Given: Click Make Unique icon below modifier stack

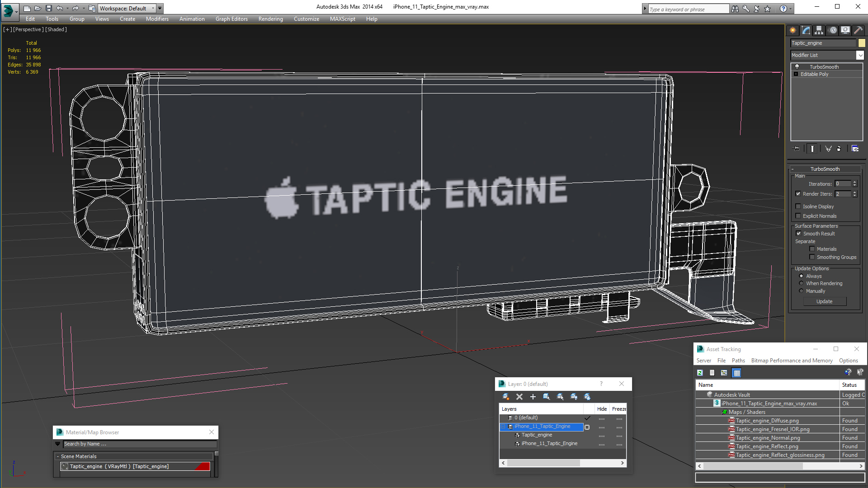Looking at the screenshot, I should (x=828, y=149).
